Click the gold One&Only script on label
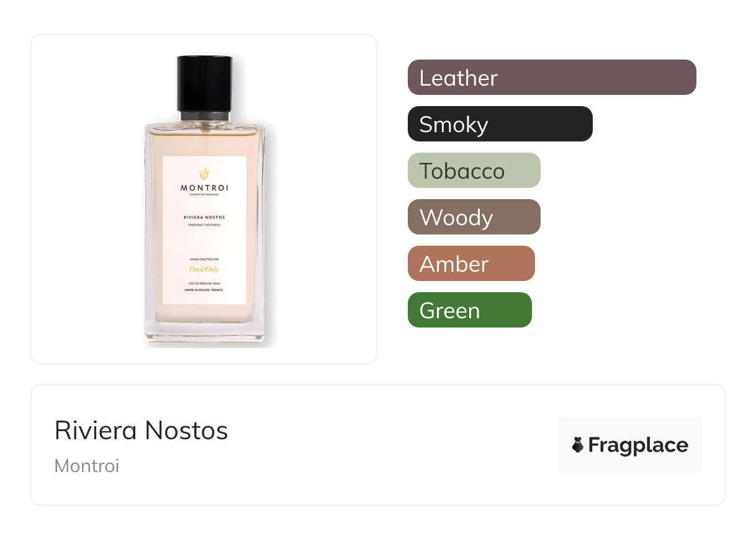Screen dimensions: 756x536 click(x=204, y=269)
